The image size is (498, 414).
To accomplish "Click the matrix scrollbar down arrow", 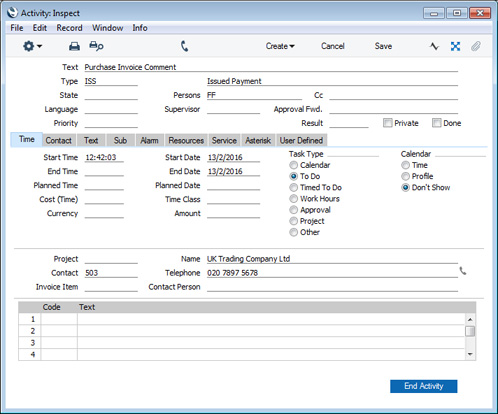I will coord(470,354).
